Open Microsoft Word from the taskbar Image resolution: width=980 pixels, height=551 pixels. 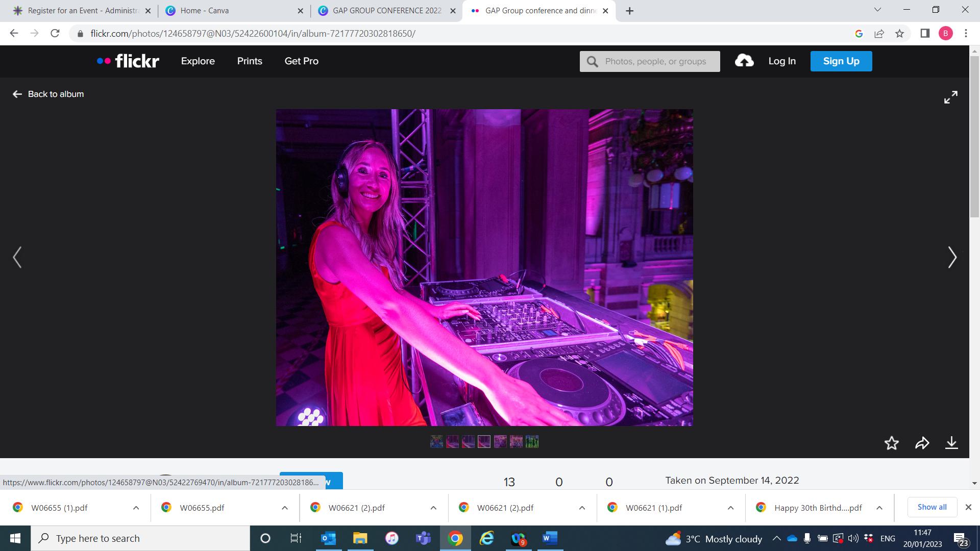pos(550,538)
